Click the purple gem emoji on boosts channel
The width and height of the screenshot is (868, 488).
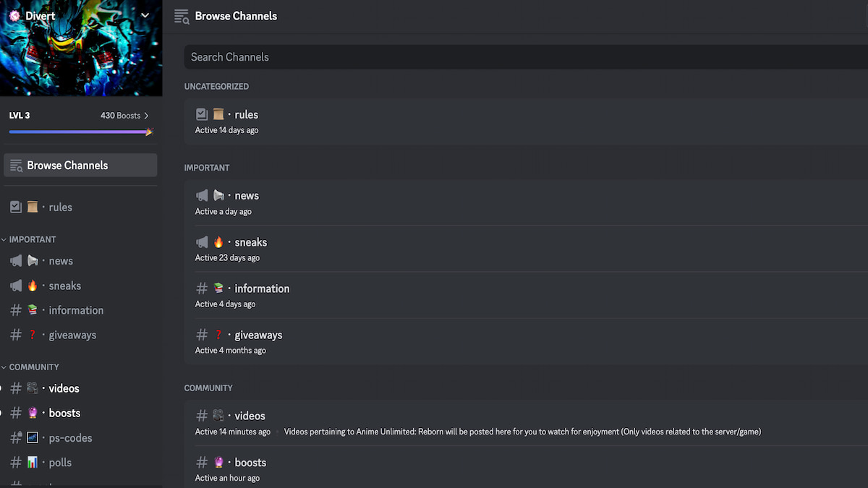pos(32,413)
